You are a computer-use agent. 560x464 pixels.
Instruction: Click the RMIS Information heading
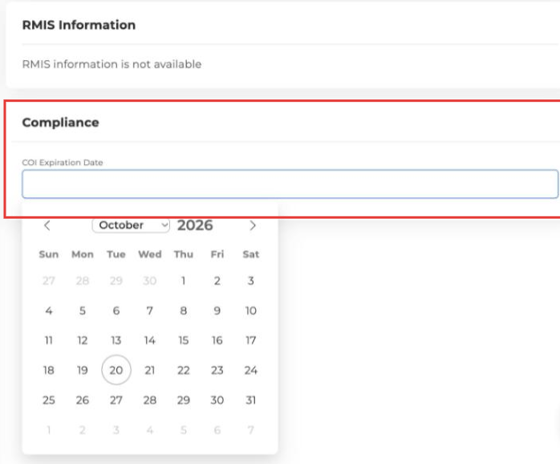click(x=79, y=25)
